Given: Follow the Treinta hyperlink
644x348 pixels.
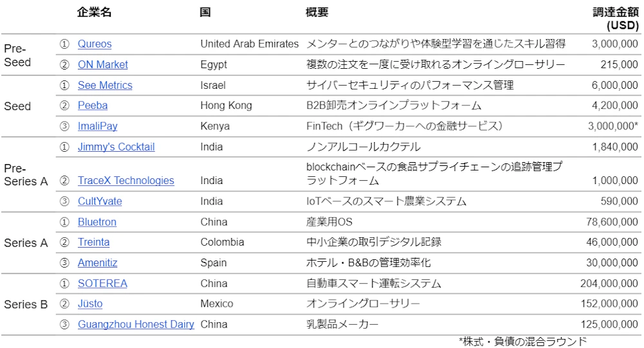Looking at the screenshot, I should click(93, 243).
